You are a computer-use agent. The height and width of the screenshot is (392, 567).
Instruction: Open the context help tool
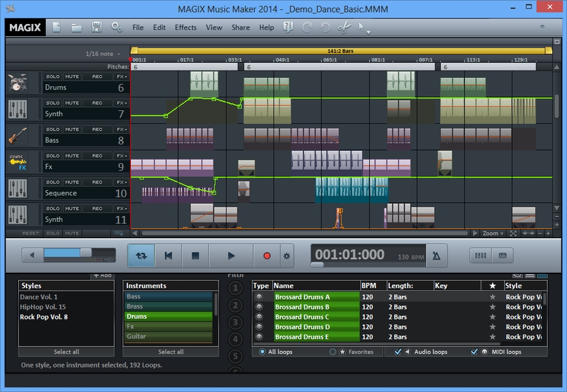tap(288, 27)
